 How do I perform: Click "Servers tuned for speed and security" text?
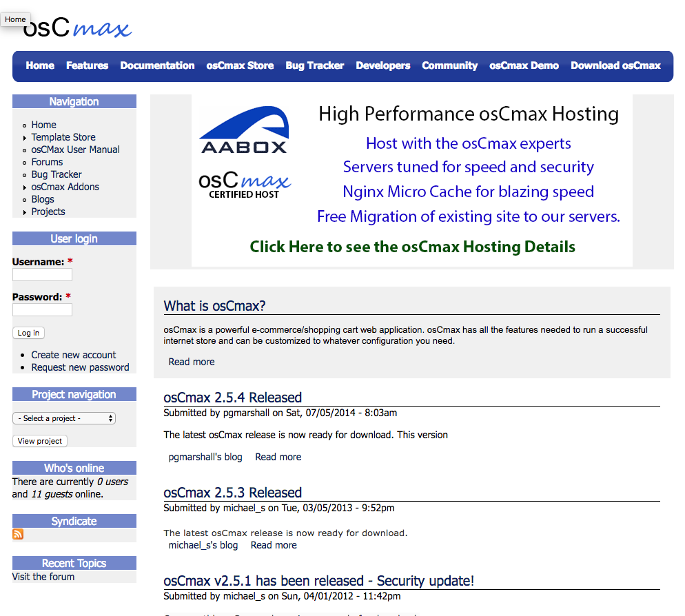469,167
